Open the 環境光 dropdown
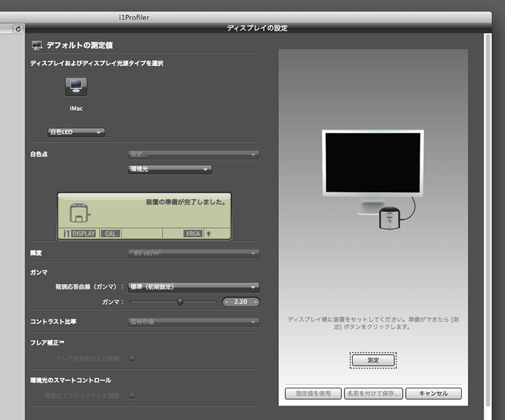The height and width of the screenshot is (420, 505). [x=170, y=170]
